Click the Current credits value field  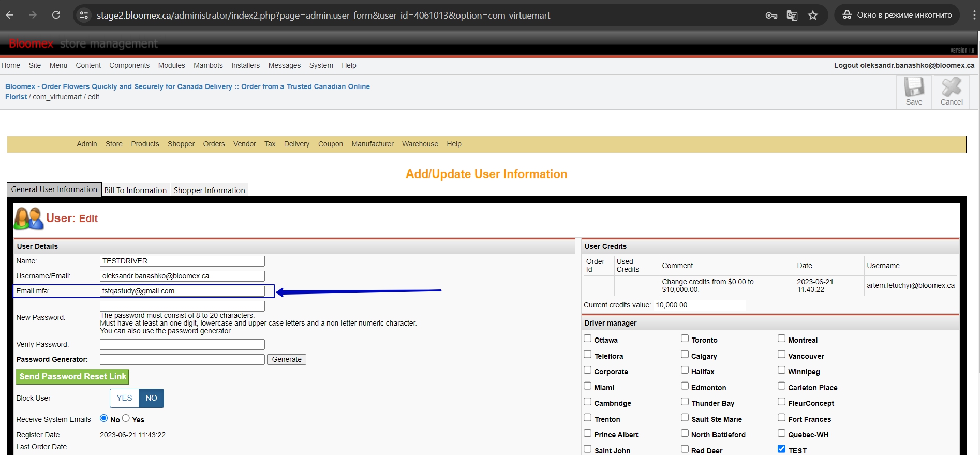(700, 305)
